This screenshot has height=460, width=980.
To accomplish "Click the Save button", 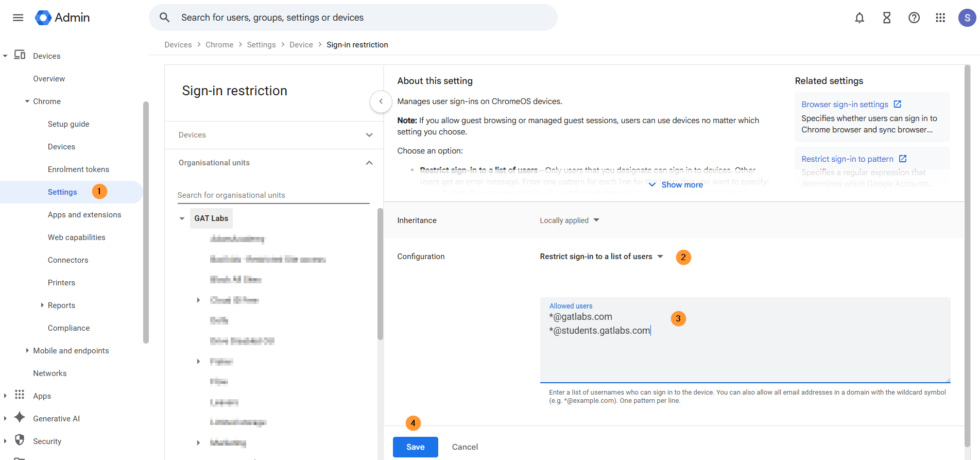I will pyautogui.click(x=415, y=447).
